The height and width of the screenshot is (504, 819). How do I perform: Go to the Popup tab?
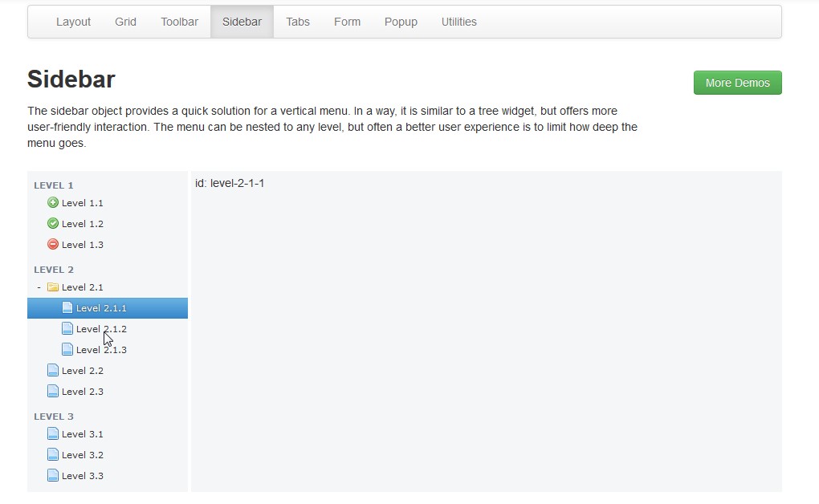pyautogui.click(x=401, y=22)
